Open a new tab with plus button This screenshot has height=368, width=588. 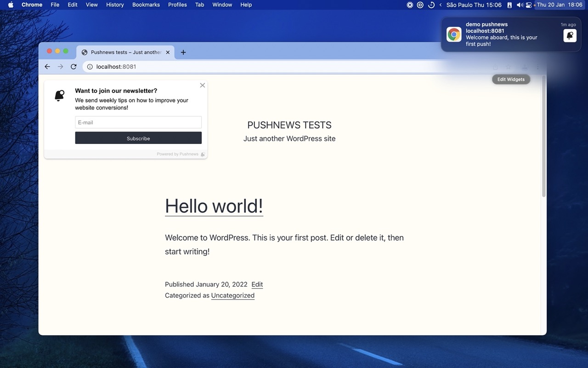point(183,52)
